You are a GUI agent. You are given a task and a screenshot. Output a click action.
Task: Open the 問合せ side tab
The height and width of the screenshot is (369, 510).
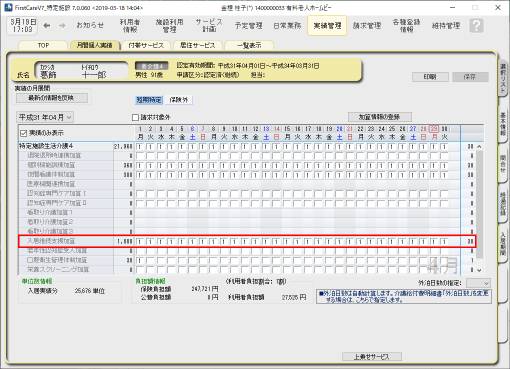pos(503,163)
